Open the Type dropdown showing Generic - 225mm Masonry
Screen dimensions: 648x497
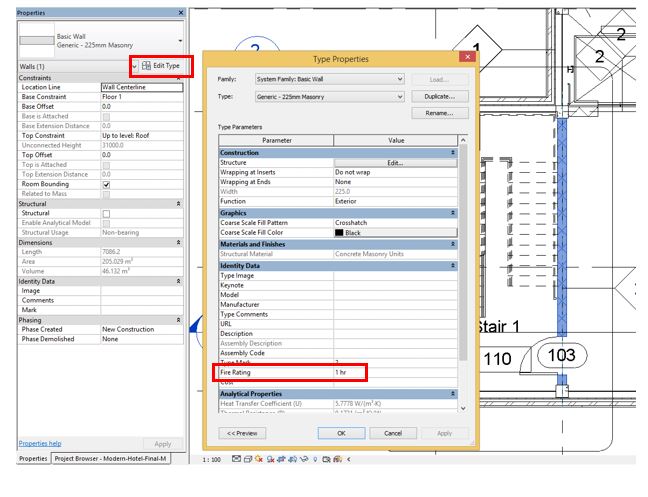point(400,96)
